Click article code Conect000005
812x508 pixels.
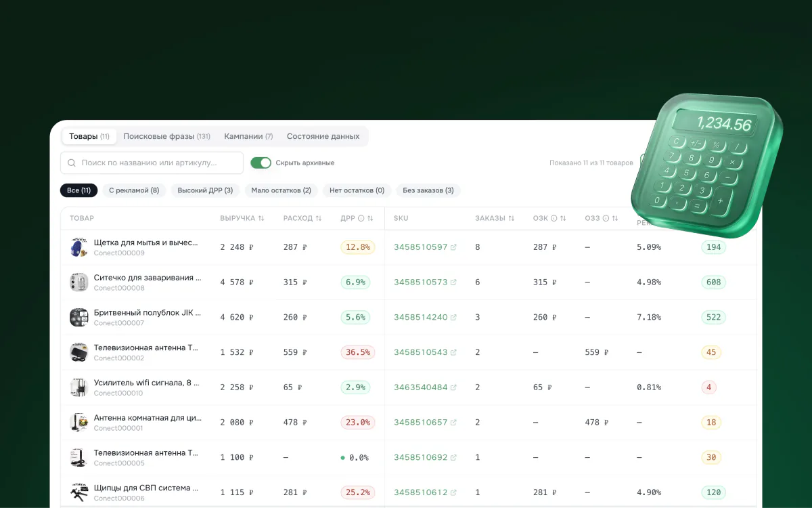click(119, 463)
